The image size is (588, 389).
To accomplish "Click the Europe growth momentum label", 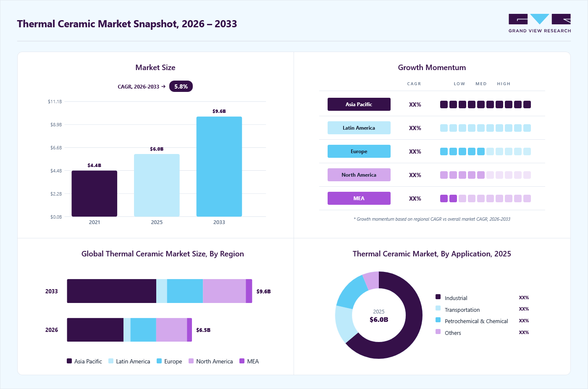I will tap(359, 151).
